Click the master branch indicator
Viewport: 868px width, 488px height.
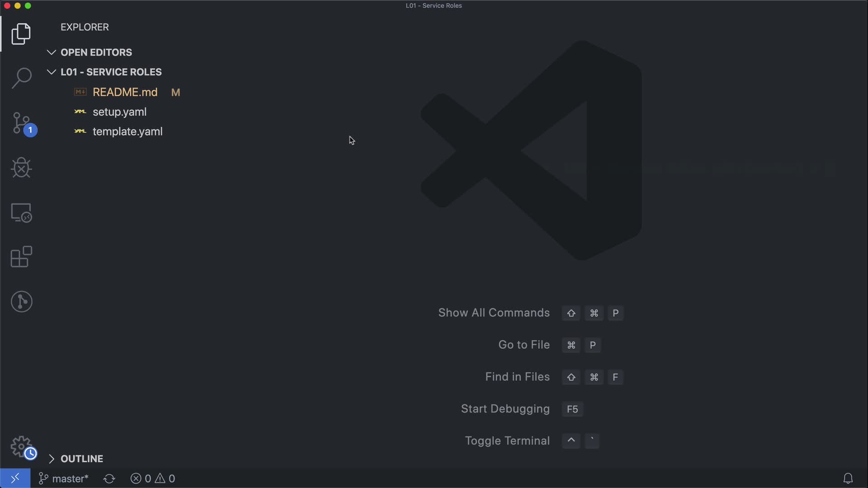pyautogui.click(x=64, y=479)
